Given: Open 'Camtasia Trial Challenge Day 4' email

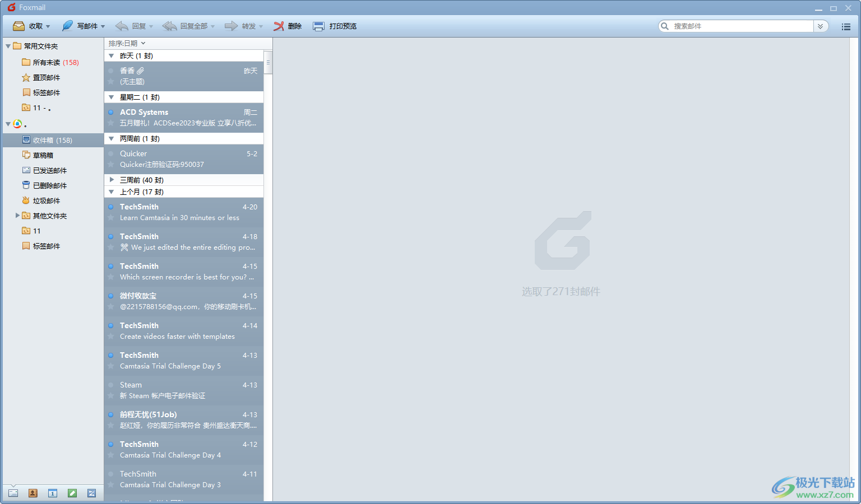Looking at the screenshot, I should click(x=184, y=450).
